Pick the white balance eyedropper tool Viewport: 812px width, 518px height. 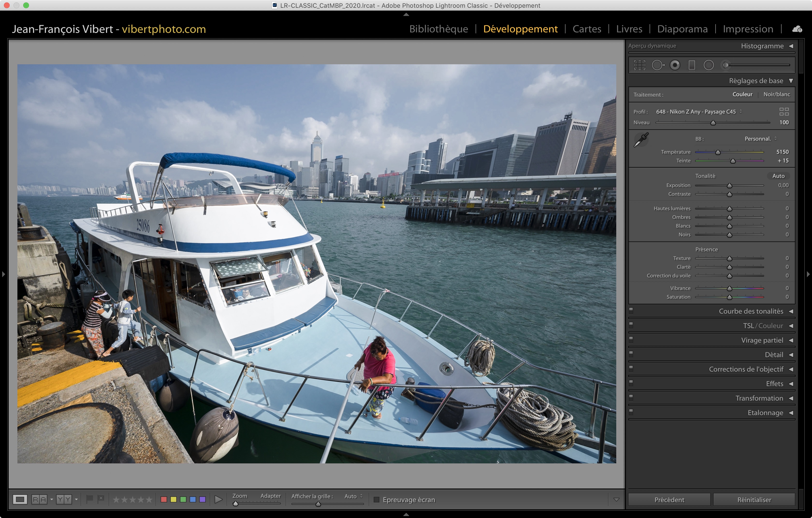641,139
